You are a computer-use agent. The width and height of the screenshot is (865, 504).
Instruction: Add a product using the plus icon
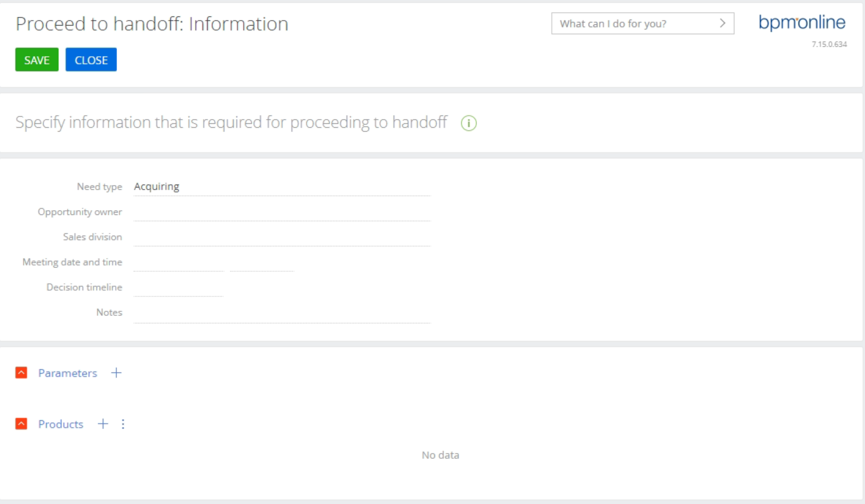(x=102, y=424)
